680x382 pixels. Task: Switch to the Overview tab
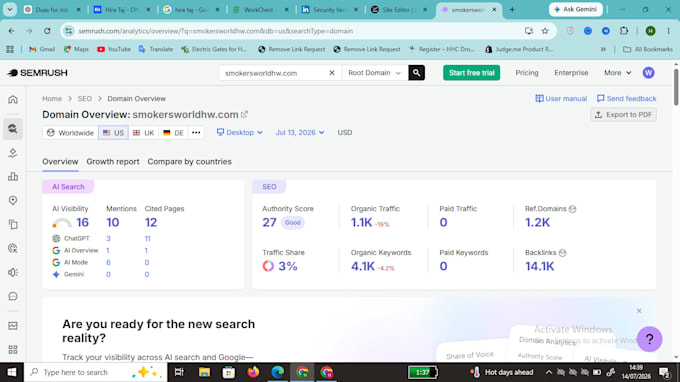pos(60,162)
